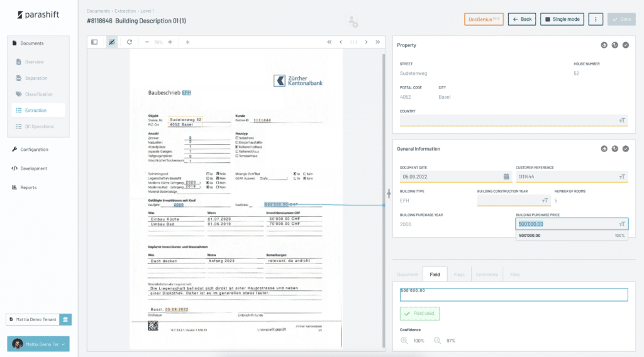This screenshot has height=357, width=644.
Task: Open the Mattia Demo Ter user dropdown
Action: 38,344
